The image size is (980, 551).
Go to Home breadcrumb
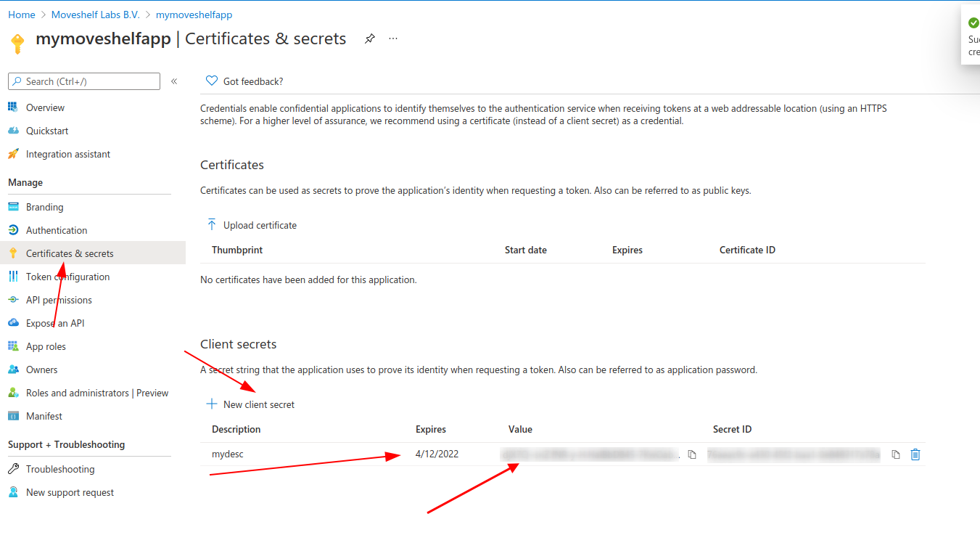click(x=22, y=15)
